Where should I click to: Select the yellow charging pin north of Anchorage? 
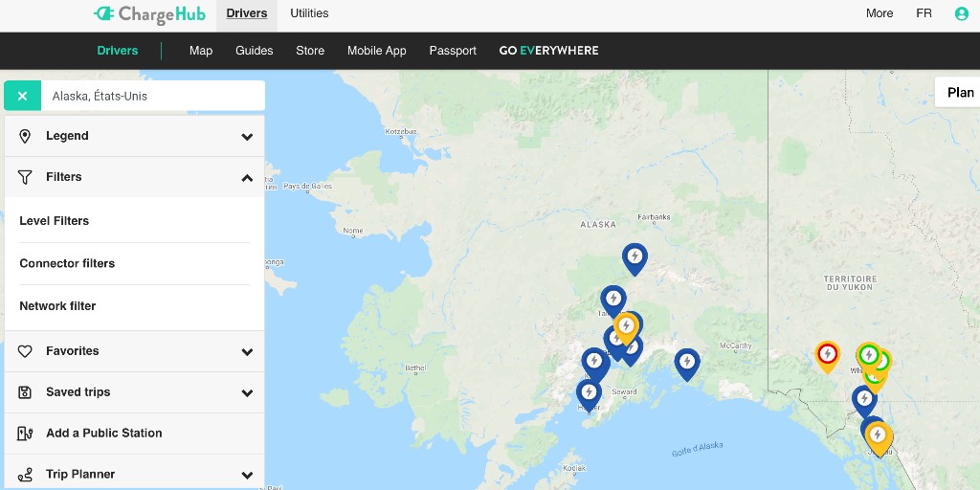click(626, 327)
